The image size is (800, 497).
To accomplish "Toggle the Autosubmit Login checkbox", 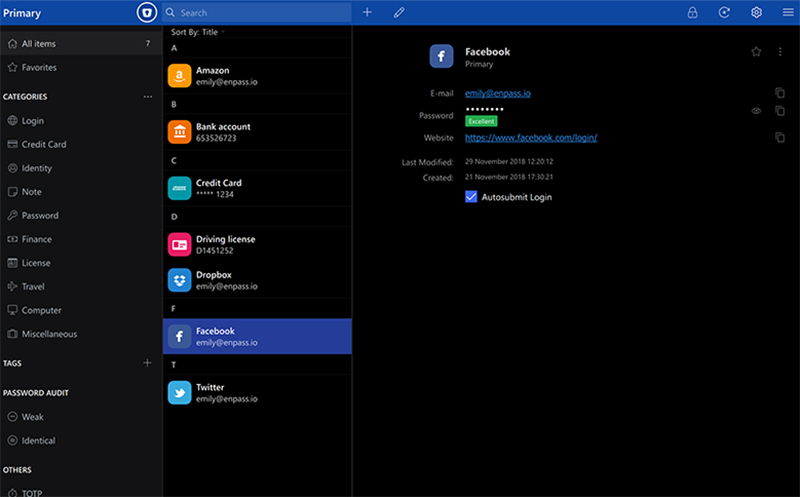I will pyautogui.click(x=471, y=197).
